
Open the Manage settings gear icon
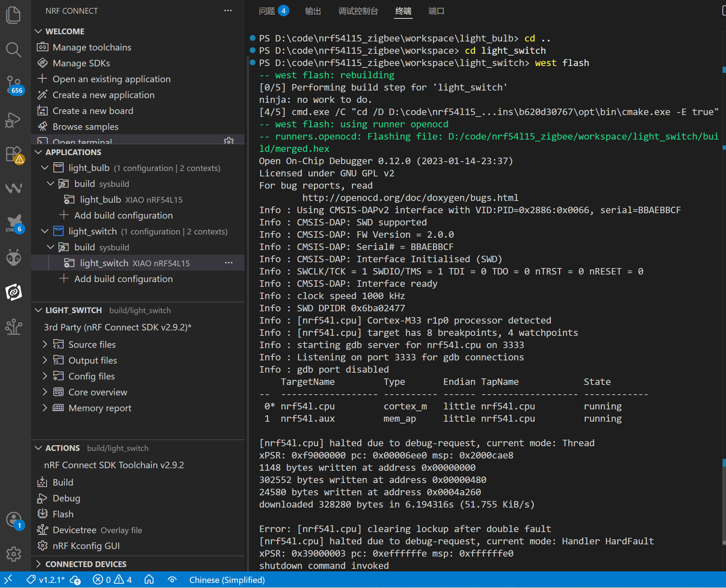[x=14, y=554]
